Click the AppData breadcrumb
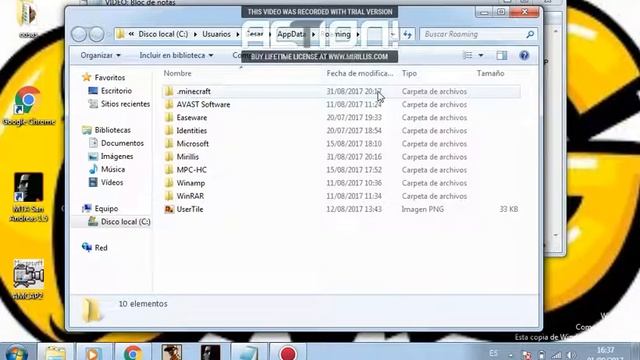 [x=291, y=34]
